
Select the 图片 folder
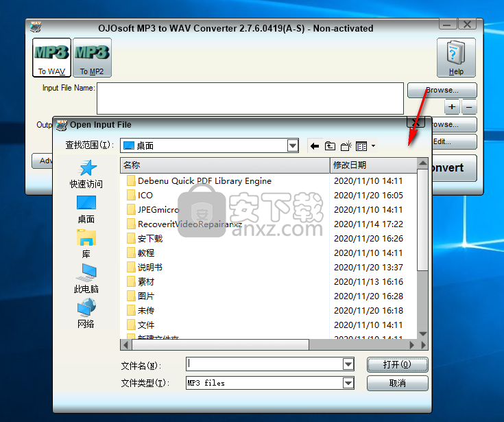tap(141, 296)
